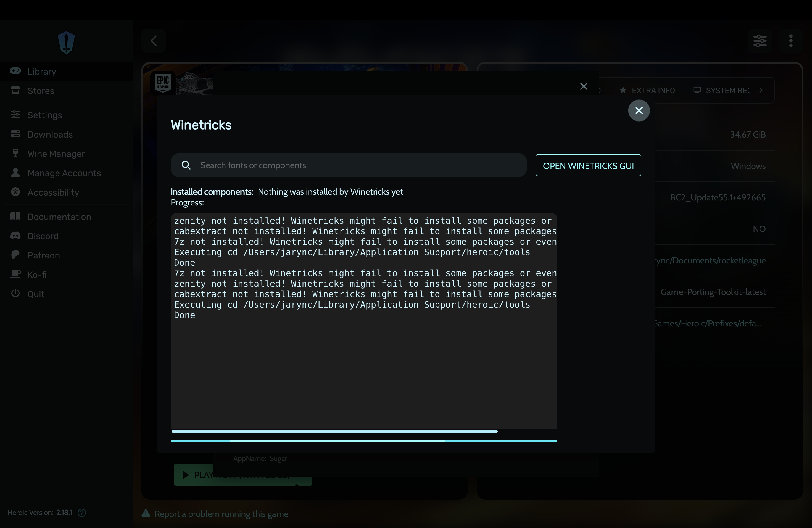The width and height of the screenshot is (812, 528).
Task: Click OPEN WINETRICKS GUI button
Action: coord(588,165)
